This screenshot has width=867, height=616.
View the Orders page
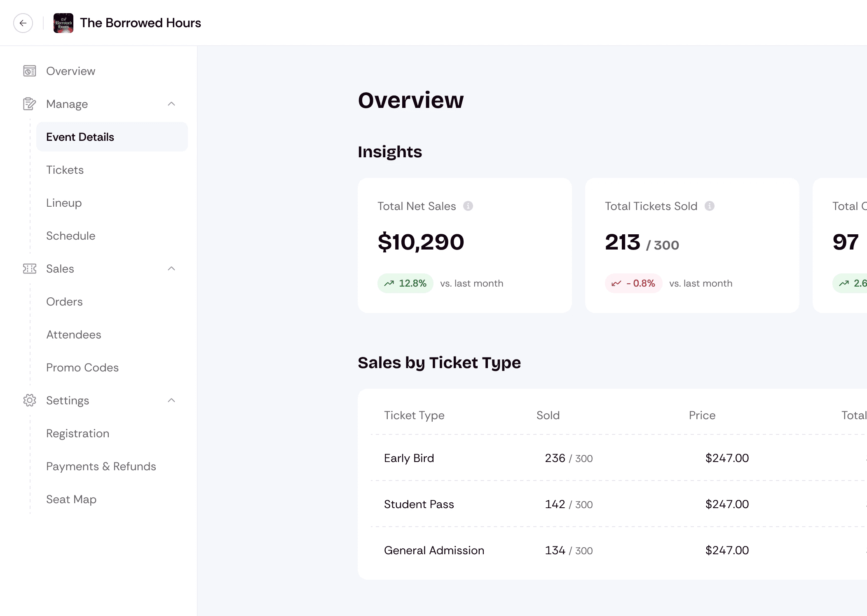point(64,301)
